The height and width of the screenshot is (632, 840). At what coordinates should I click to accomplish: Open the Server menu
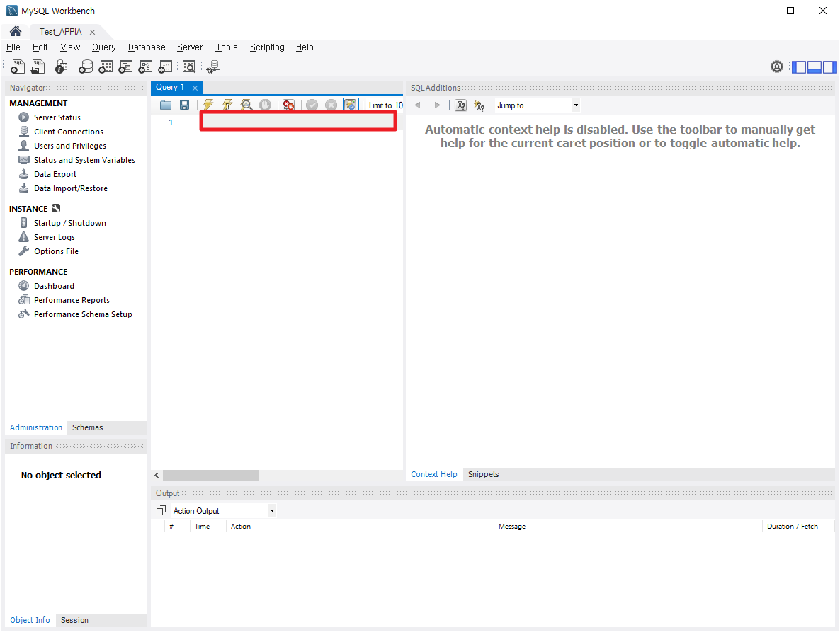[191, 47]
